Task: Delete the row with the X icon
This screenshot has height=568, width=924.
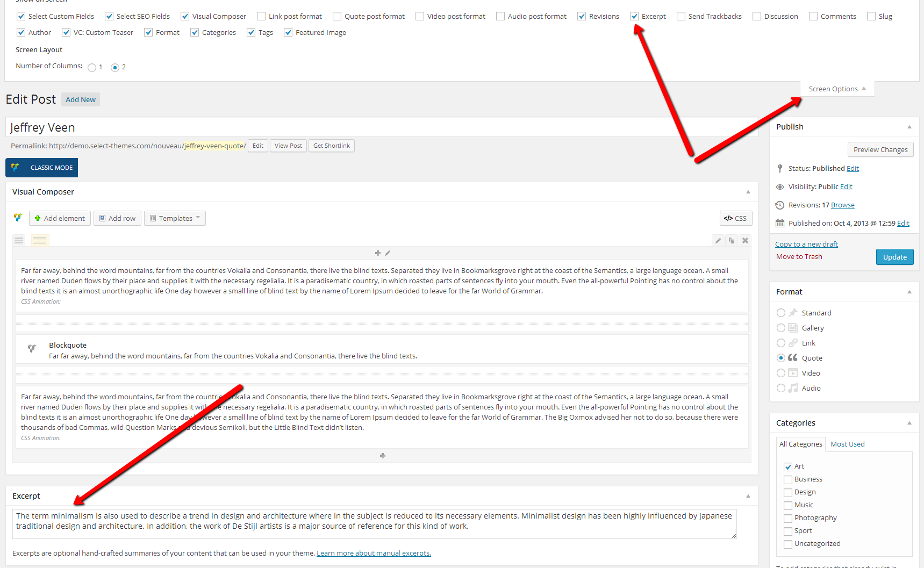Action: [745, 241]
